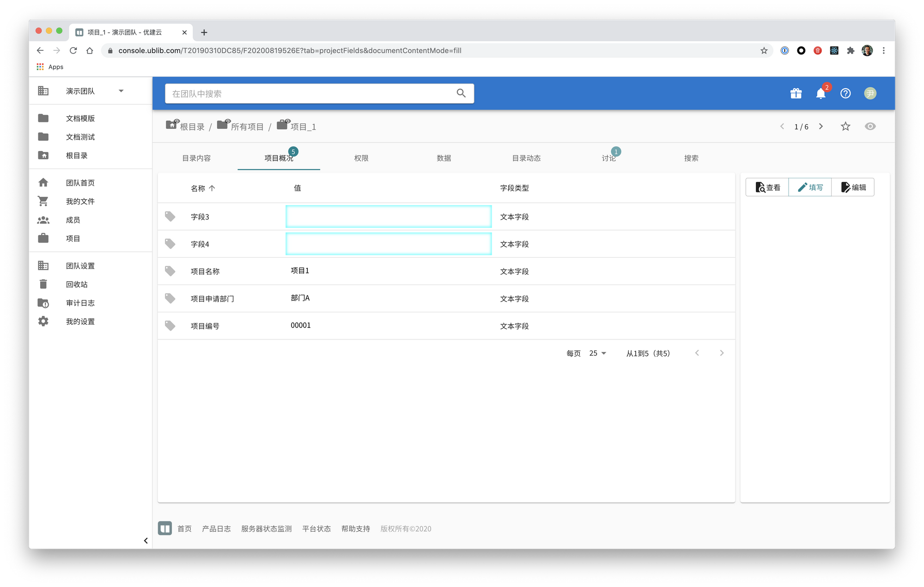This screenshot has height=587, width=924.
Task: Click the help question mark icon
Action: click(x=845, y=93)
